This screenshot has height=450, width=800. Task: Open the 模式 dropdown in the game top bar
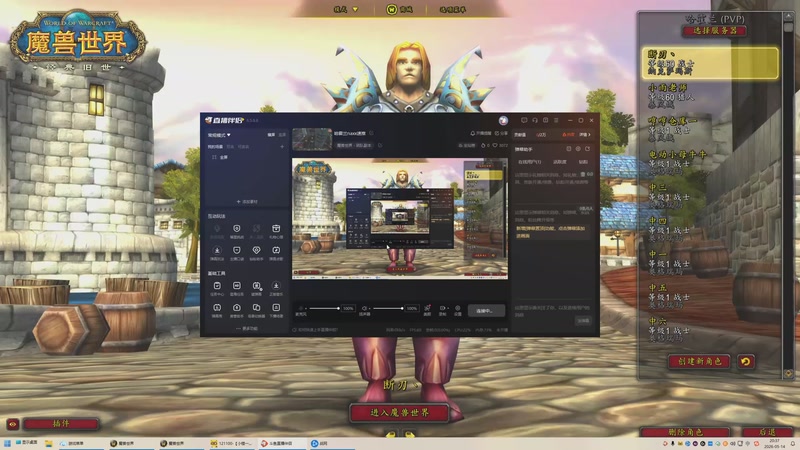click(345, 9)
